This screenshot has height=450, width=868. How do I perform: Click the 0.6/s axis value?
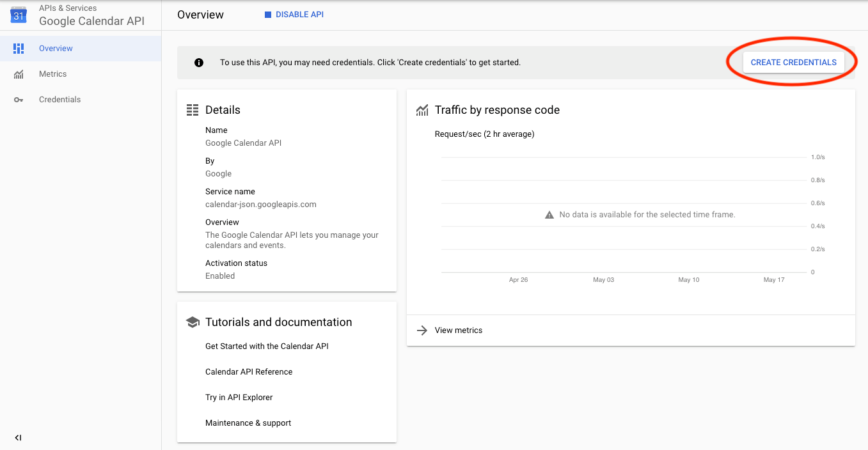818,203
